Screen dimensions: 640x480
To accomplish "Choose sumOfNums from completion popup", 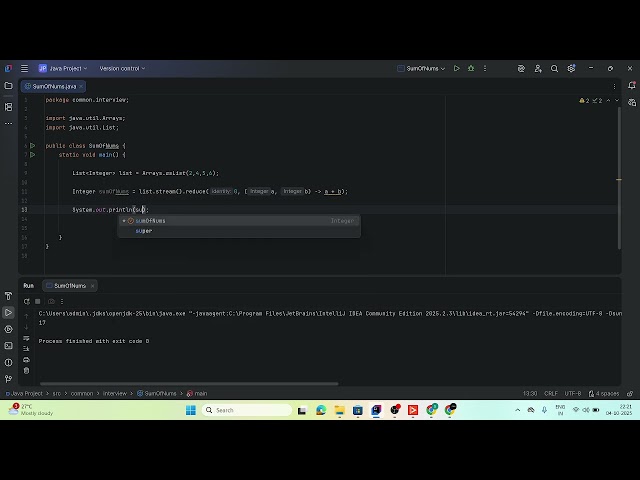I will click(239, 221).
